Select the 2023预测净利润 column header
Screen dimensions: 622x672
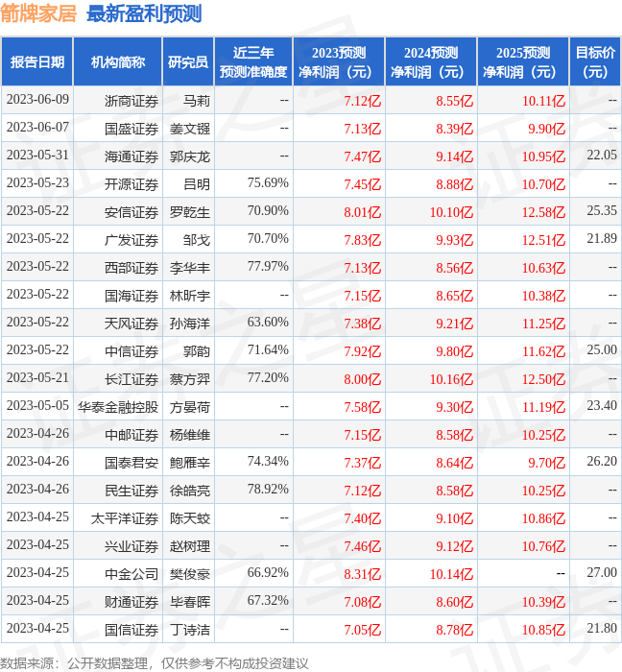(x=339, y=61)
